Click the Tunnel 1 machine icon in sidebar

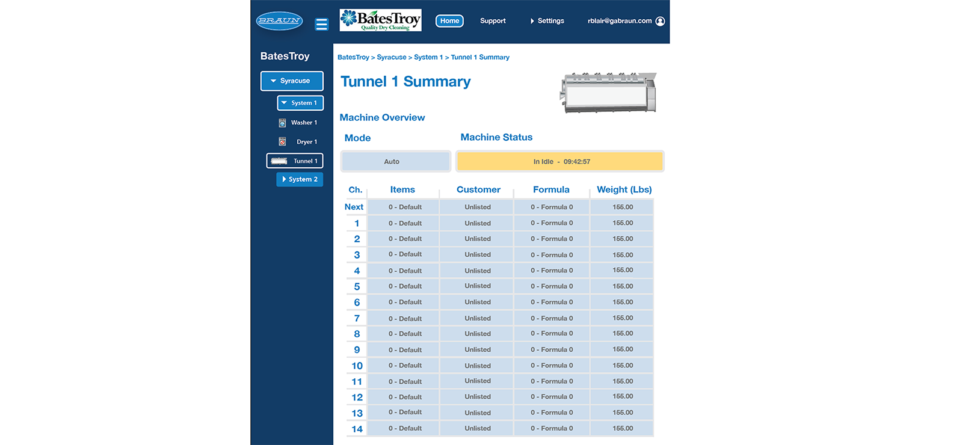click(x=279, y=161)
